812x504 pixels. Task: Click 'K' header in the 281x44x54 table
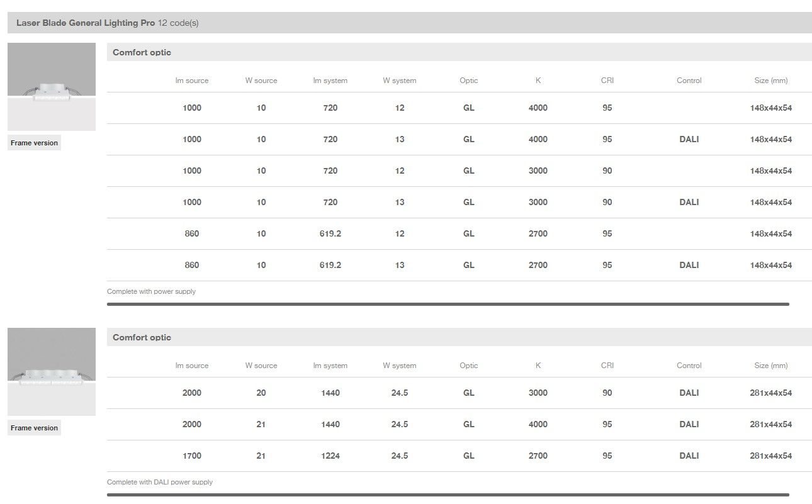coord(538,366)
